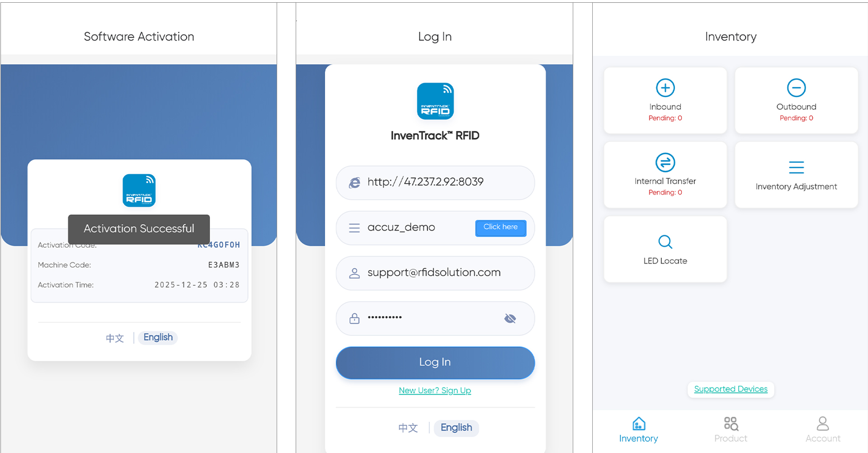Click the Inbound Pending: 0 text
The height and width of the screenshot is (453, 868).
tap(665, 118)
